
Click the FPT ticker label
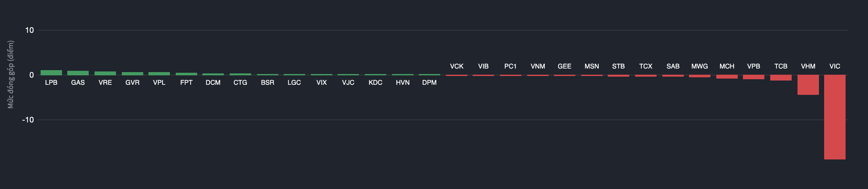pyautogui.click(x=186, y=82)
